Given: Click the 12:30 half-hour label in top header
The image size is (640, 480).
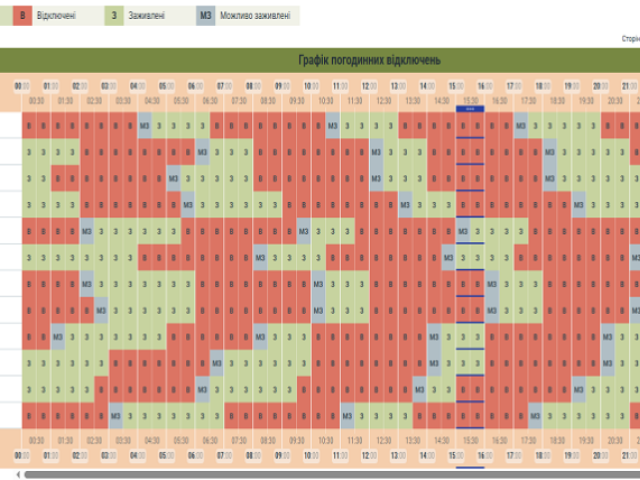Looking at the screenshot, I should coord(384,101).
